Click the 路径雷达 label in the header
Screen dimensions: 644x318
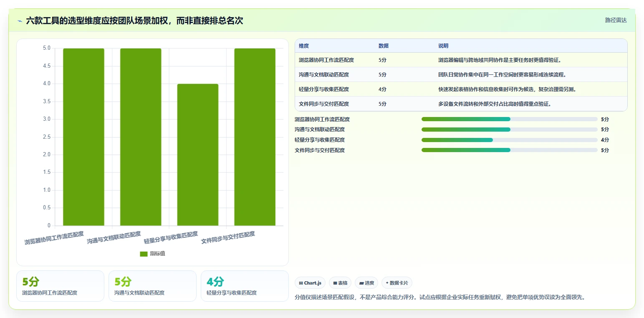click(616, 20)
